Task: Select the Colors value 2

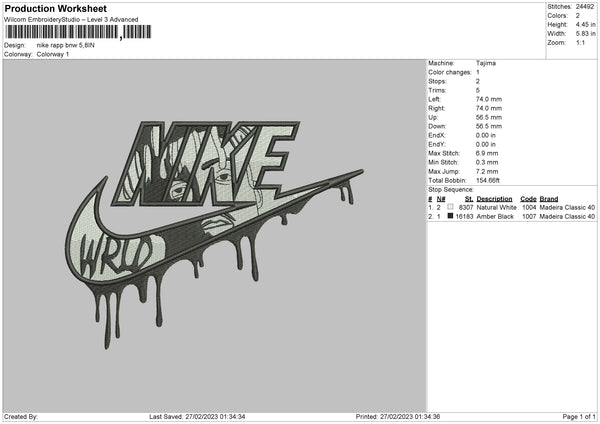Action: pyautogui.click(x=578, y=16)
